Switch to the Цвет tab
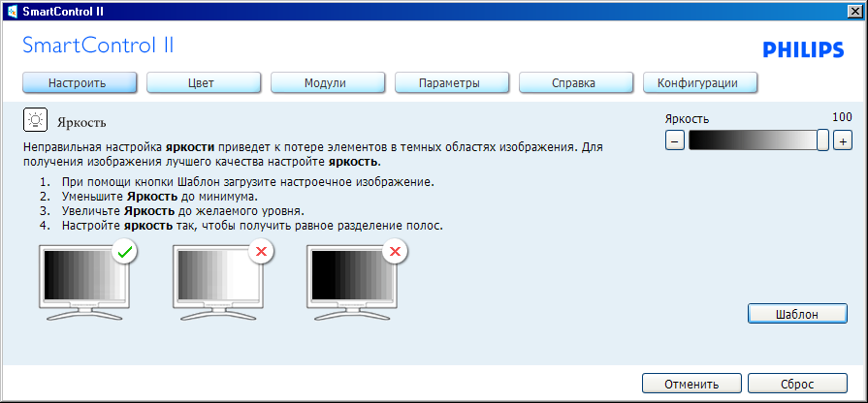The width and height of the screenshot is (868, 403). click(x=203, y=83)
